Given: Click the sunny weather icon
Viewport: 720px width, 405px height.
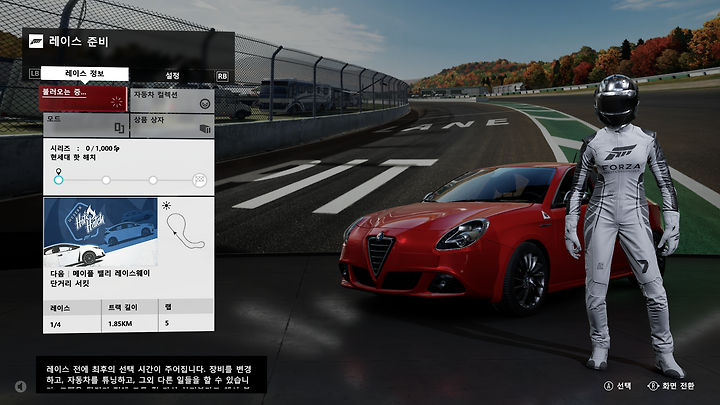Looking at the screenshot, I should [166, 205].
